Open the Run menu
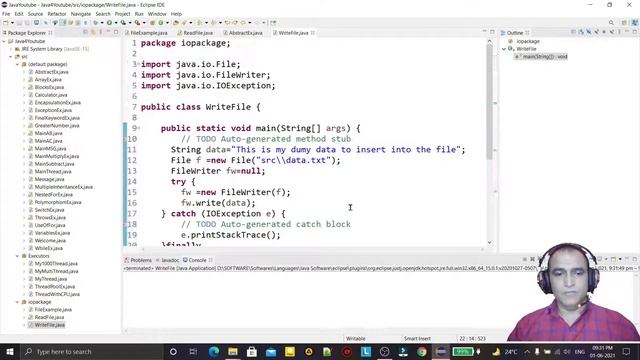Image resolution: width=640 pixels, height=360 pixels. click(x=139, y=14)
